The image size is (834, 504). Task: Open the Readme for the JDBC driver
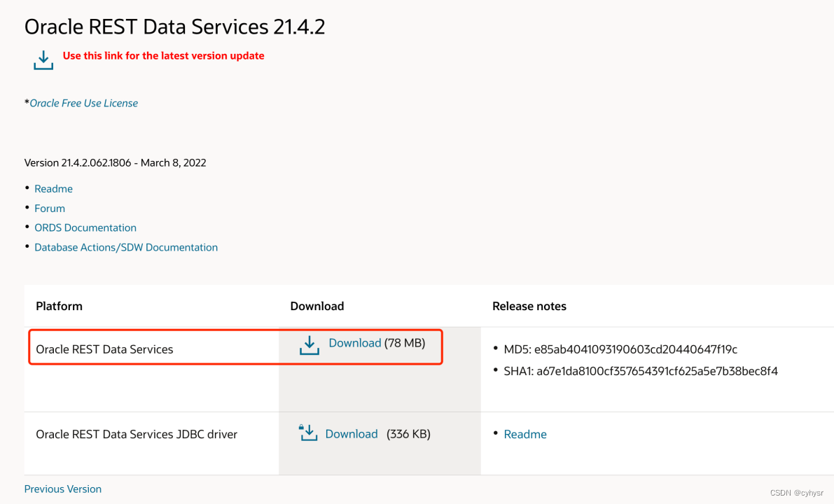point(525,434)
